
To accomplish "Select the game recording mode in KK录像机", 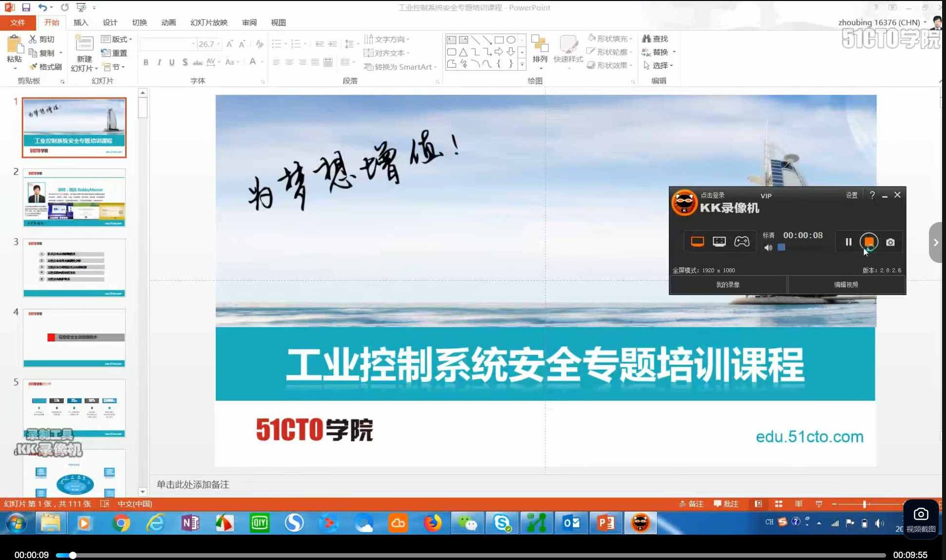I will point(741,241).
